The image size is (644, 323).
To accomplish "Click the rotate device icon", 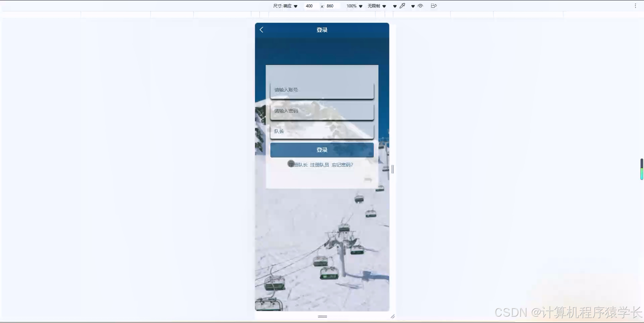I will [x=434, y=6].
